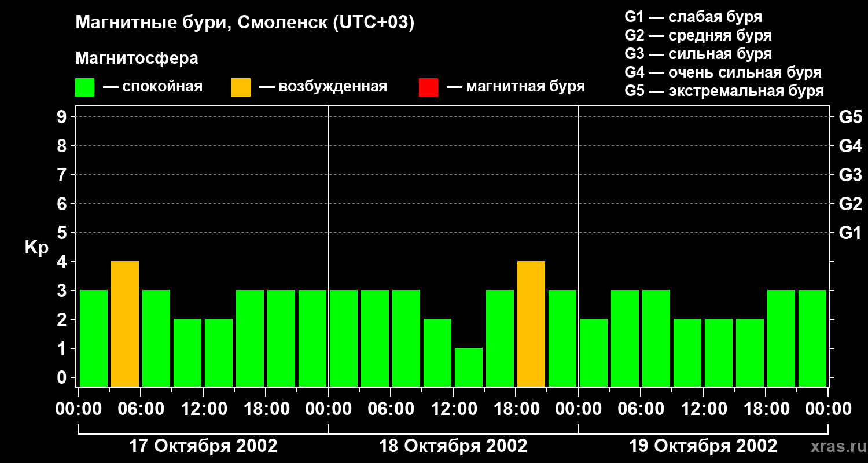Click the 'G2' label on the right axis
The height and width of the screenshot is (463, 868).
(850, 204)
